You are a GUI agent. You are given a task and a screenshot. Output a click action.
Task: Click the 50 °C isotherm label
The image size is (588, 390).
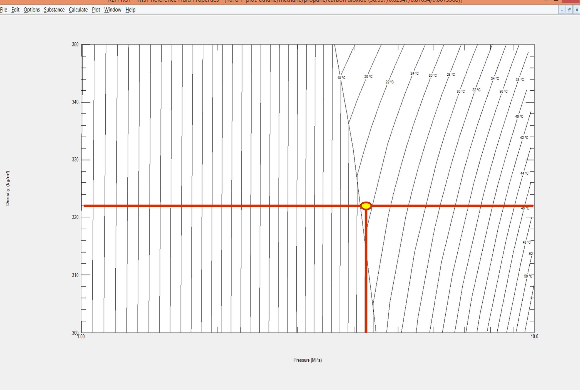(x=528, y=276)
